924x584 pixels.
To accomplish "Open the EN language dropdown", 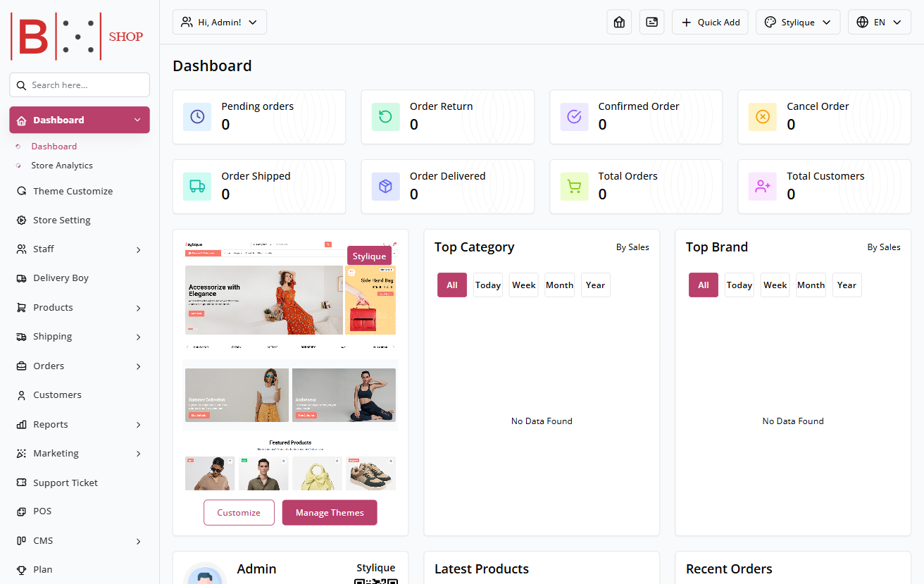I will [879, 22].
